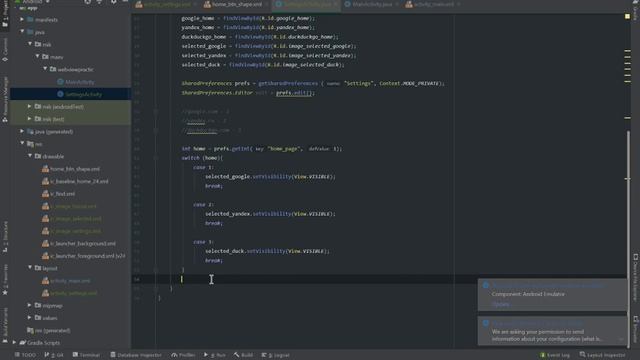Click the Android Emulator update notification title

[548, 286]
